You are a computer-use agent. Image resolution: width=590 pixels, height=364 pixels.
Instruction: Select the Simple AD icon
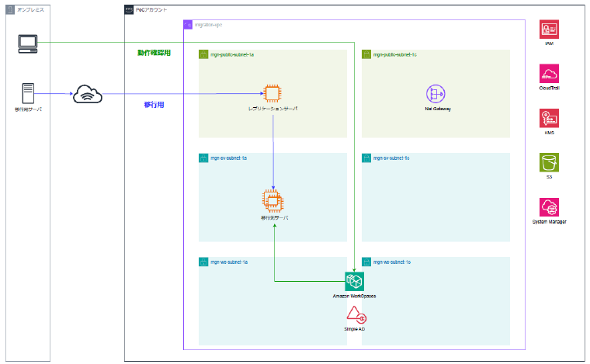355,314
